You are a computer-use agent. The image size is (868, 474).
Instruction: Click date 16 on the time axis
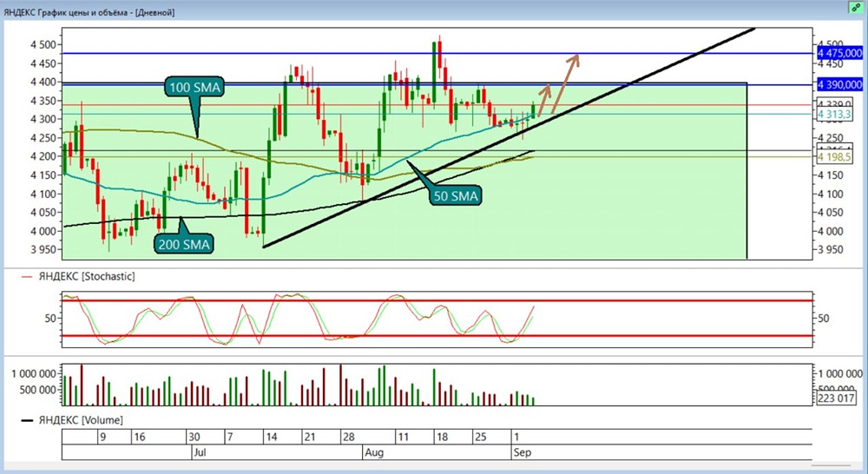(x=140, y=437)
